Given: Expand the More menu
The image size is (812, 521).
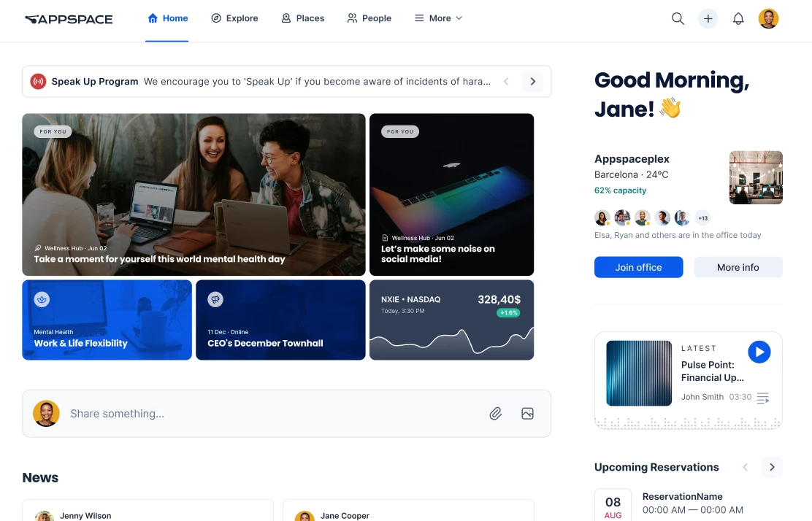Looking at the screenshot, I should point(438,18).
